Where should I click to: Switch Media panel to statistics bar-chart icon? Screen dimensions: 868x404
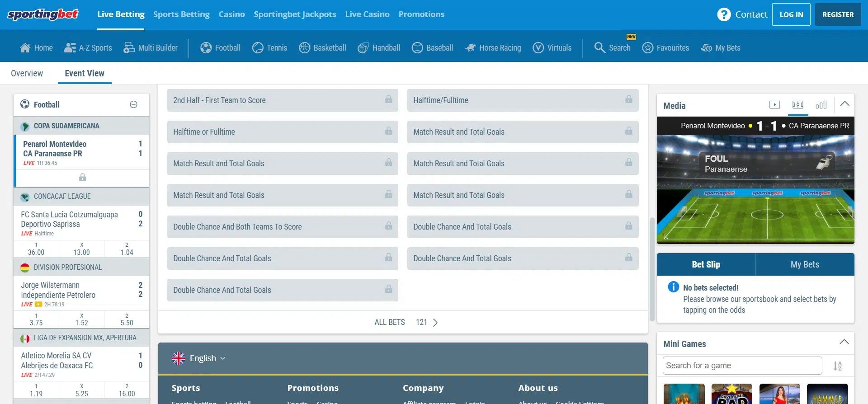821,105
